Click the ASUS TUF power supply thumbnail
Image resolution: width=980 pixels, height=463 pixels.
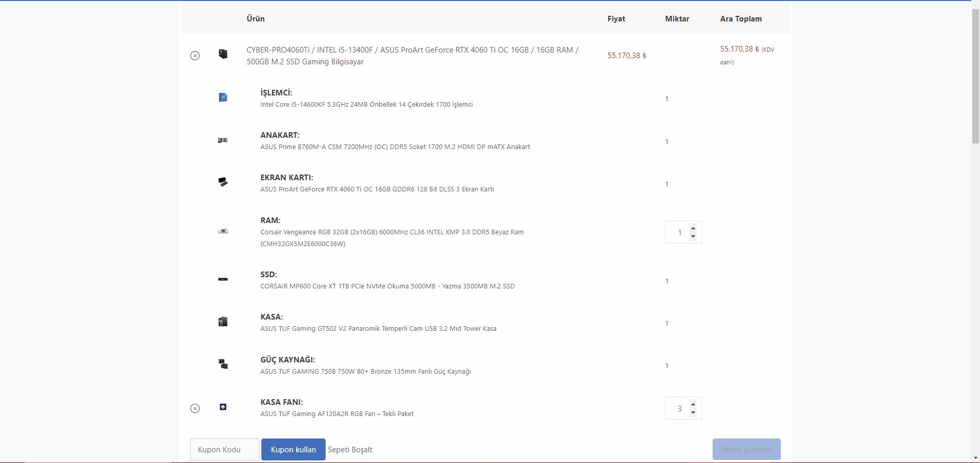223,364
